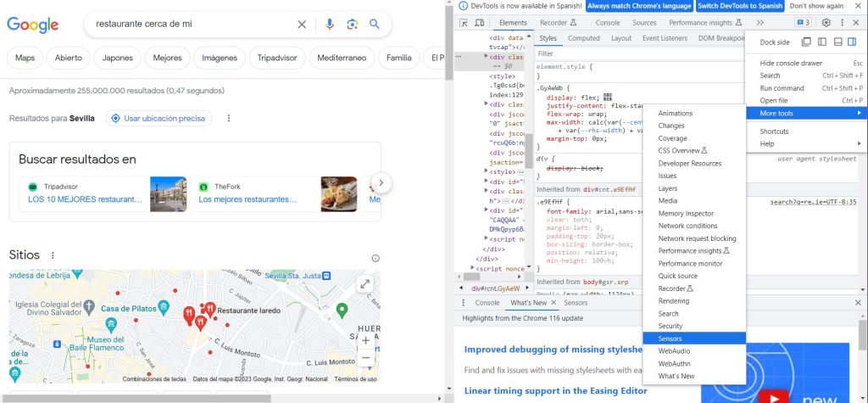
Task: Select Sensors from the More tools menu
Action: 694,339
